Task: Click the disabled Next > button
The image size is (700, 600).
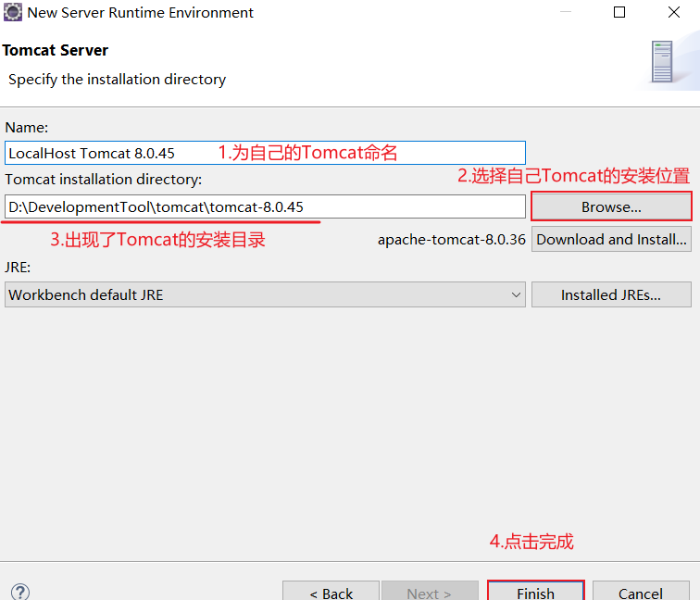Action: point(430,592)
